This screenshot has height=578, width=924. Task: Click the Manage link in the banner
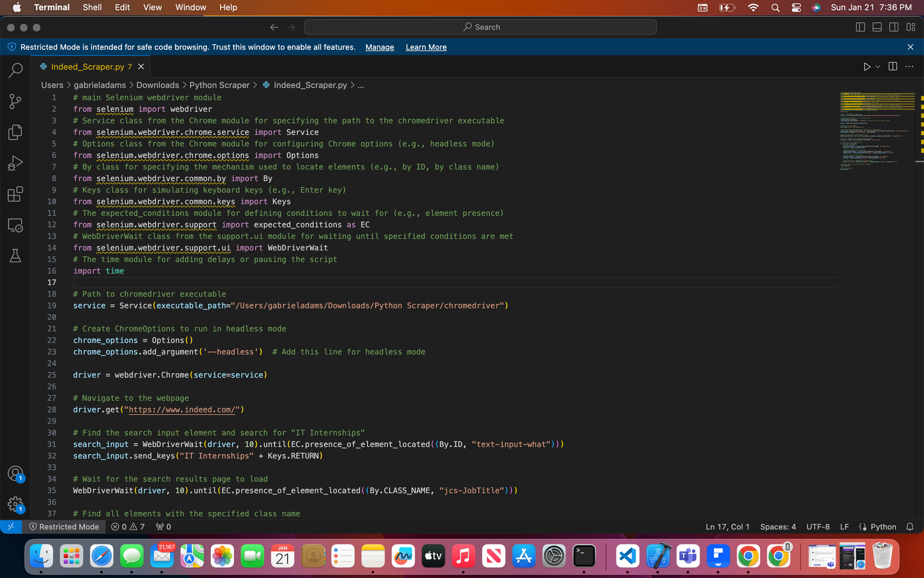(x=379, y=47)
